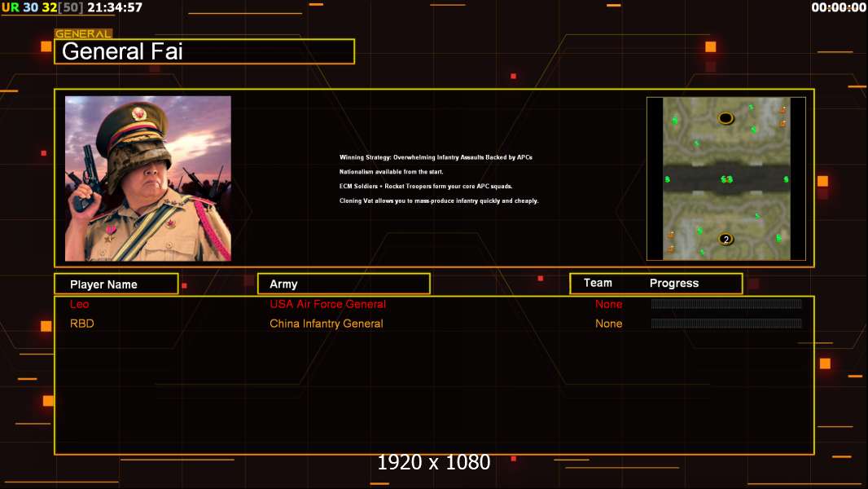Click the Winning Strategy text line
The image size is (868, 489).
436,157
